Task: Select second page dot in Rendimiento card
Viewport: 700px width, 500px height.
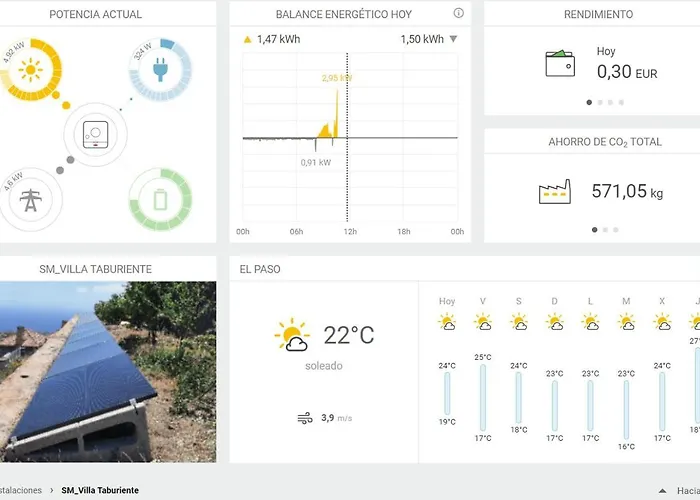Action: point(600,102)
